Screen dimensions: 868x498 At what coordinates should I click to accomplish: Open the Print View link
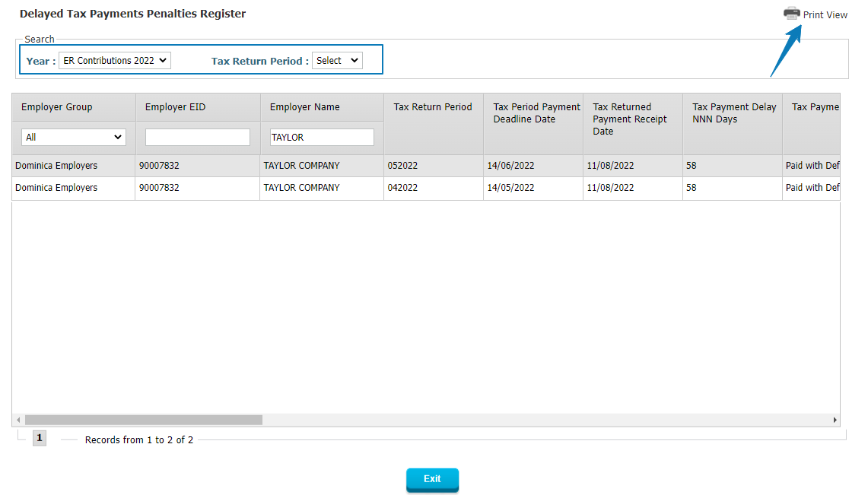(825, 15)
